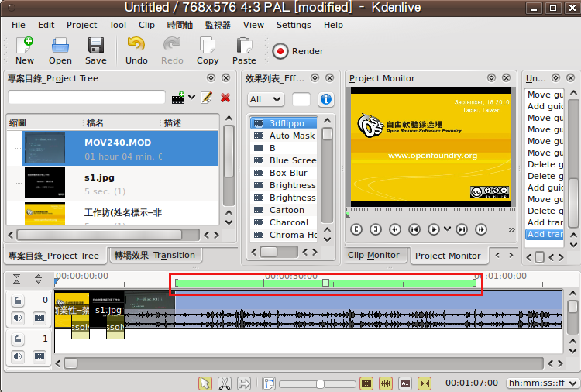The height and width of the screenshot is (392, 581).
Task: Select the Blue Screen effect
Action: click(x=284, y=160)
